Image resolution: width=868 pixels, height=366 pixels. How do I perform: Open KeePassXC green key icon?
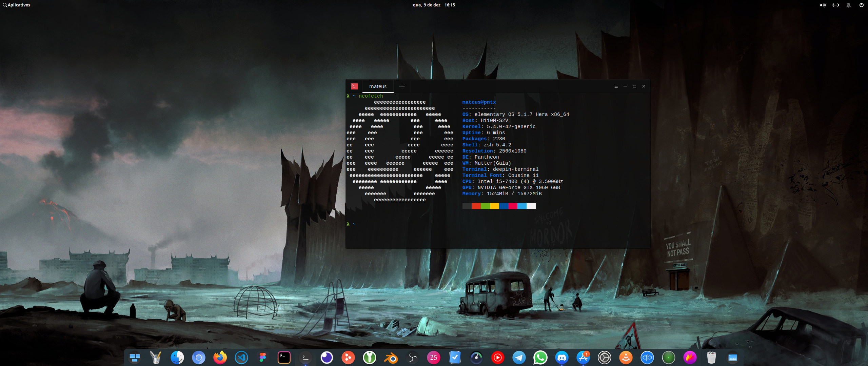[x=370, y=358]
